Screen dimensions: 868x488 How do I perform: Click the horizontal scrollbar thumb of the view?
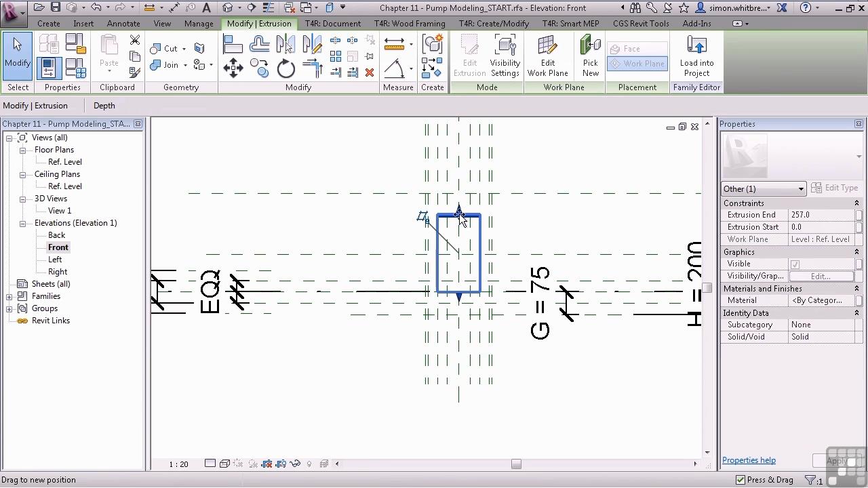pyautogui.click(x=516, y=464)
